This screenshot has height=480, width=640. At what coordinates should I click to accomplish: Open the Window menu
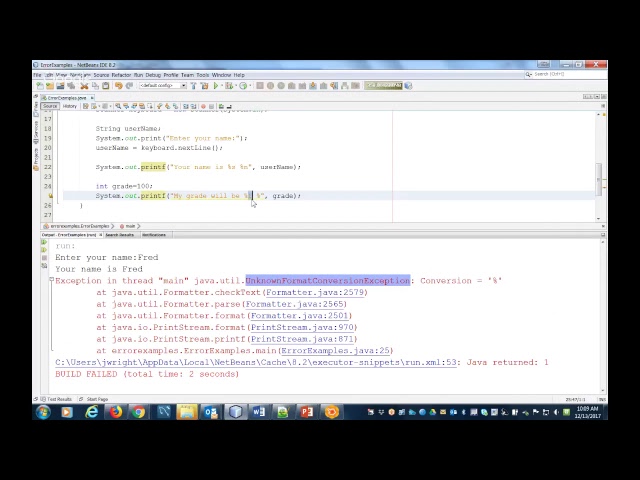(222, 75)
